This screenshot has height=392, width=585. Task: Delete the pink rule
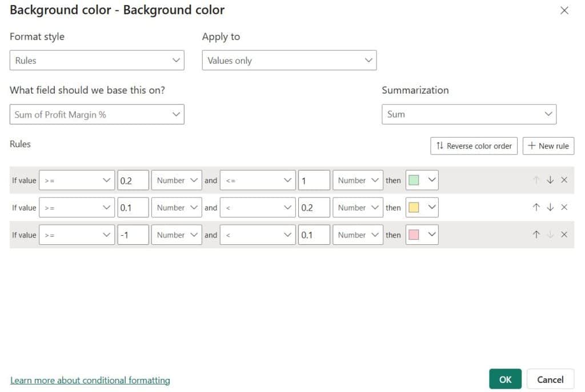[564, 235]
